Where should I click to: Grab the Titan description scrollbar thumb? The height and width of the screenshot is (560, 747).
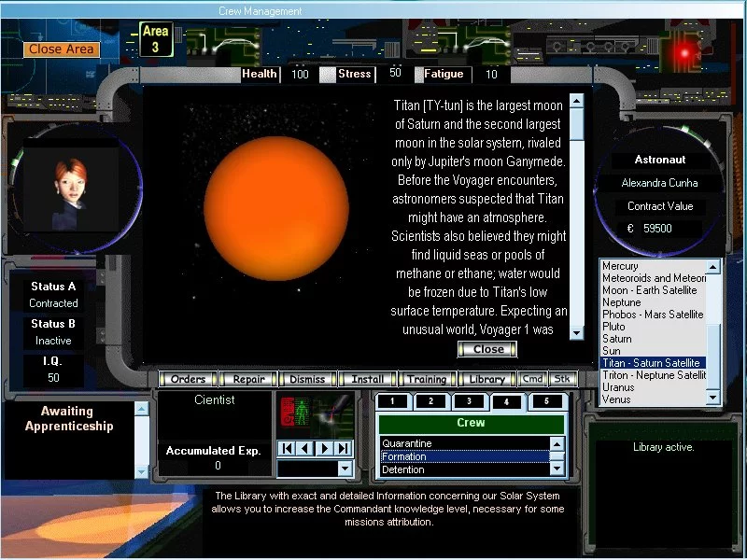tap(576, 124)
